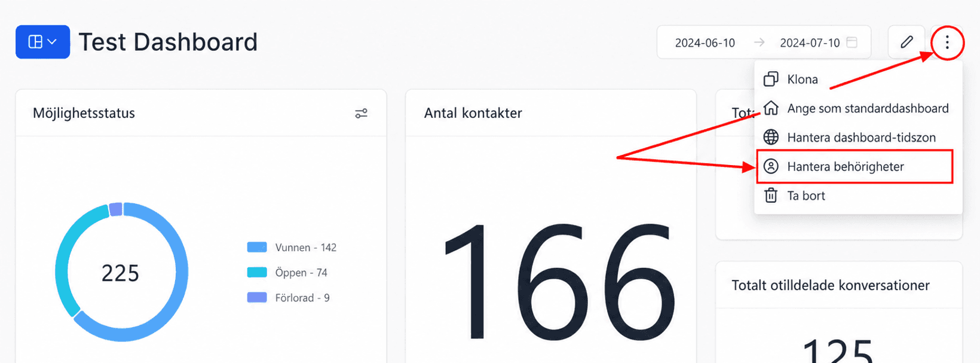Click the trash can delete icon
The image size is (980, 363).
(771, 196)
